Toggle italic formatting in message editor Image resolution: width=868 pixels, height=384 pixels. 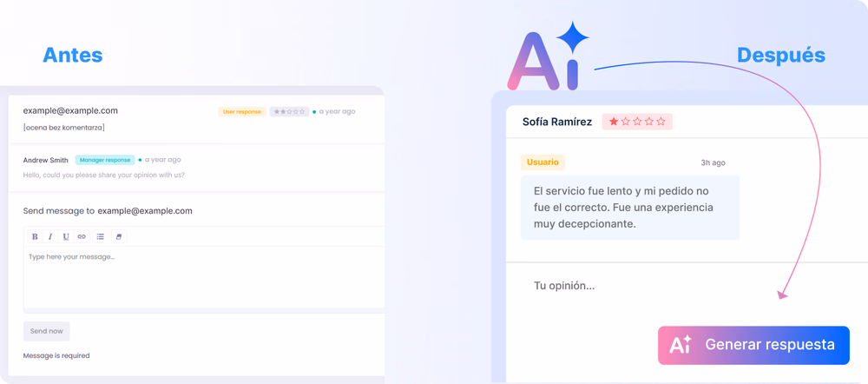tap(50, 236)
